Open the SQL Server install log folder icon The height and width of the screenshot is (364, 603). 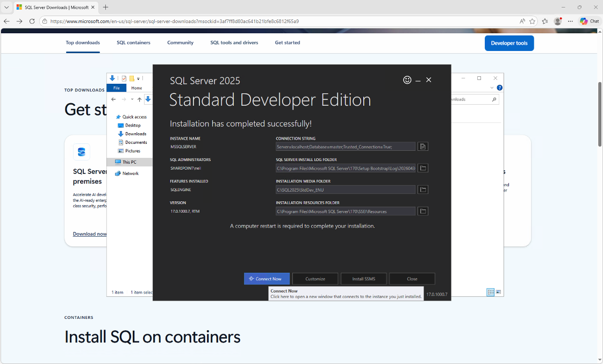[423, 168]
